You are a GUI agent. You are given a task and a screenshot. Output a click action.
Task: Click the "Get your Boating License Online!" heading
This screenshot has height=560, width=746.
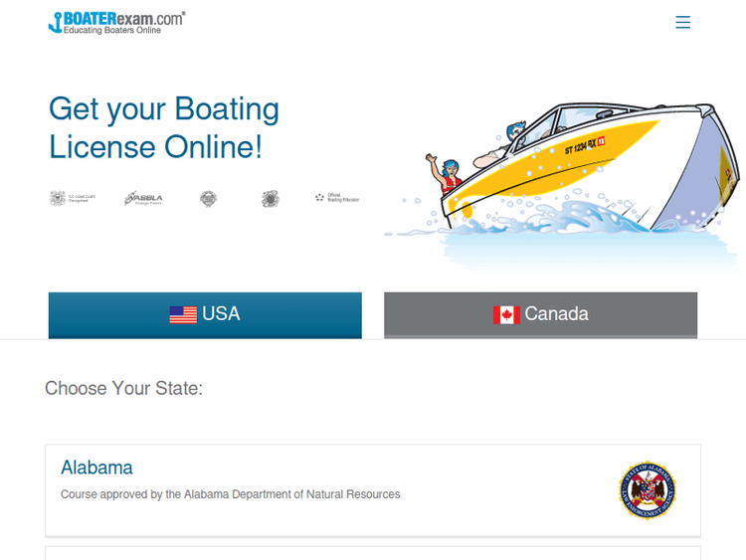pos(164,127)
